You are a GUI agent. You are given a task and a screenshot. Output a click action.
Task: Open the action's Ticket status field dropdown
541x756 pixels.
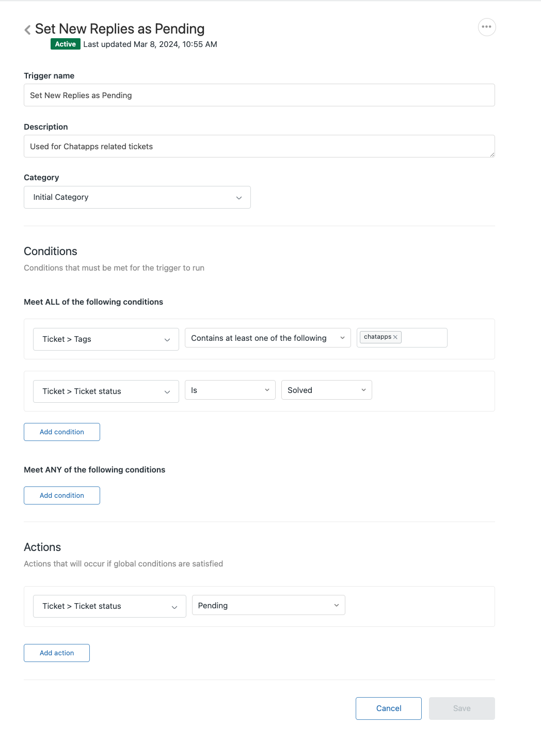pos(109,606)
